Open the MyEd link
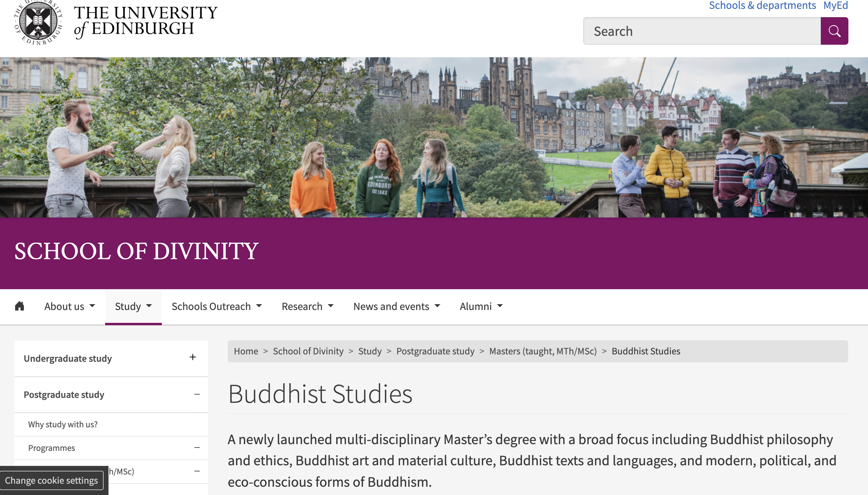Viewport: 868px width, 495px height. [836, 6]
